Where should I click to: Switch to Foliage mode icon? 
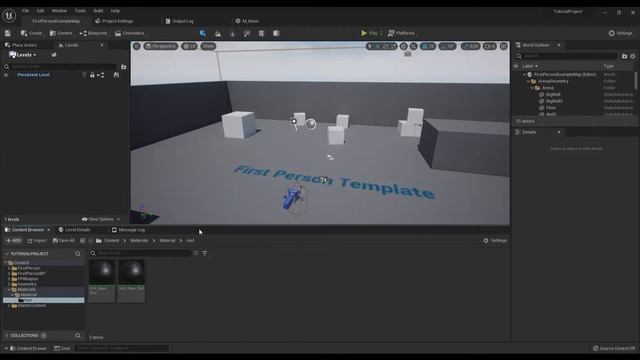(233, 33)
